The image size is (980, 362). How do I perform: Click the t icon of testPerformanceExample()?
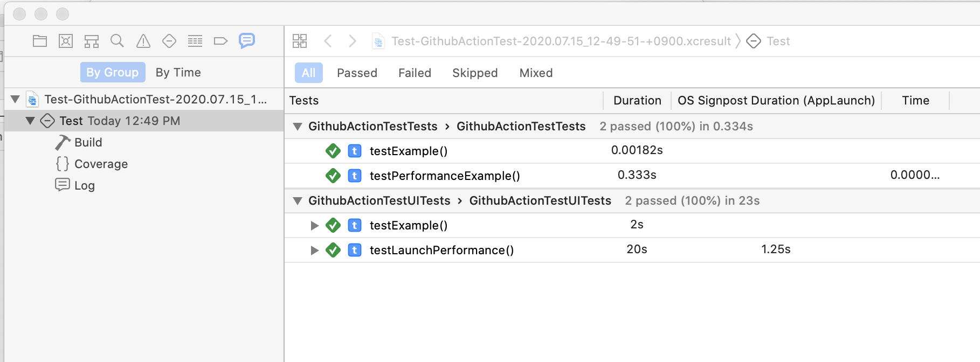[x=355, y=176]
